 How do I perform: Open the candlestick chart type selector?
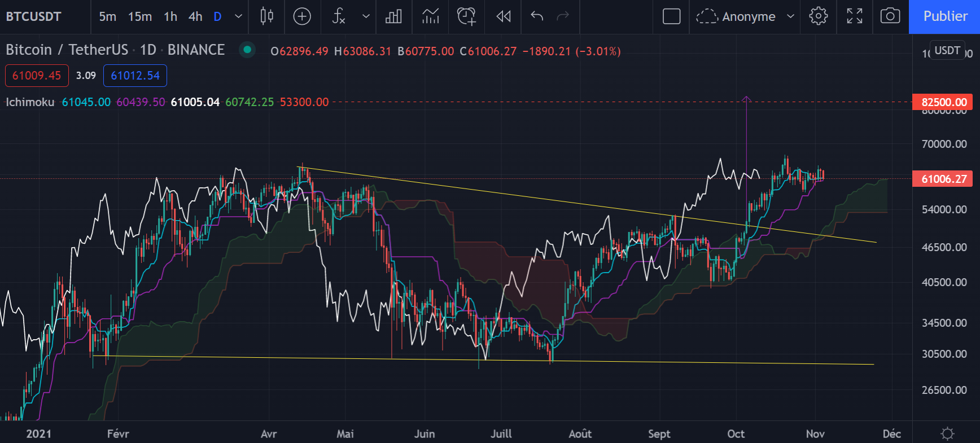click(267, 16)
